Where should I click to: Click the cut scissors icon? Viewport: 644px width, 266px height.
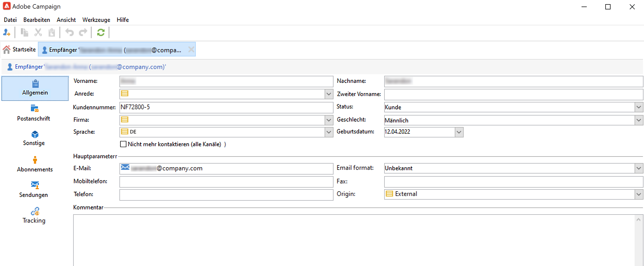(x=38, y=32)
